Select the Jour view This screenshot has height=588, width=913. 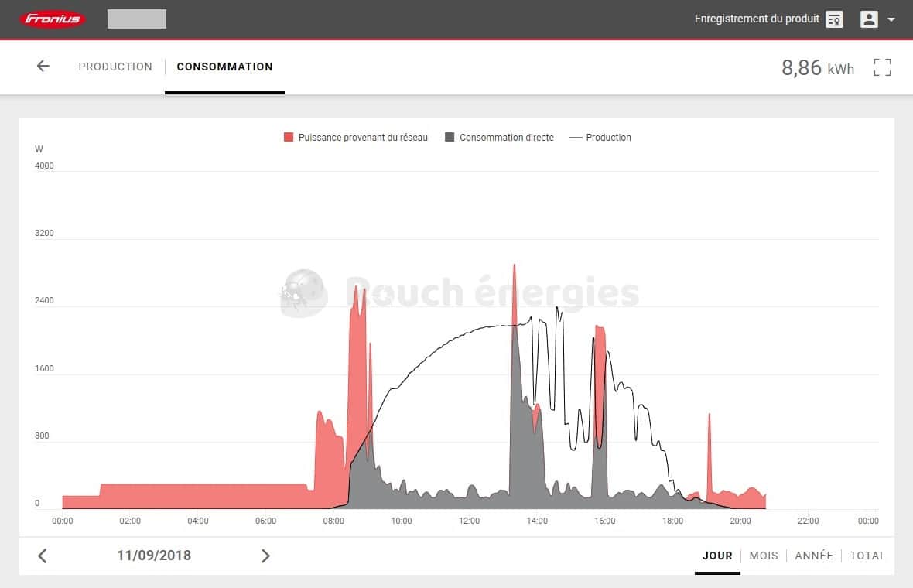tap(717, 556)
